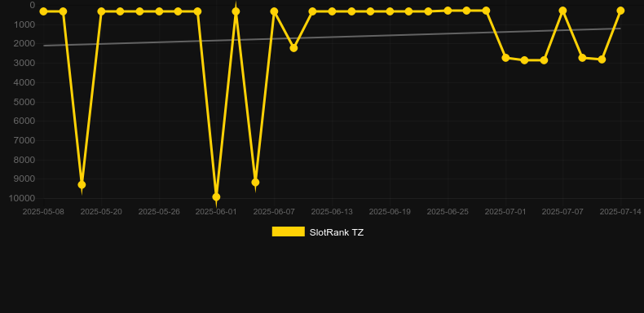The width and height of the screenshot is (644, 313).
Task: Click the 2025-05-20 x-axis label
Action: point(101,212)
